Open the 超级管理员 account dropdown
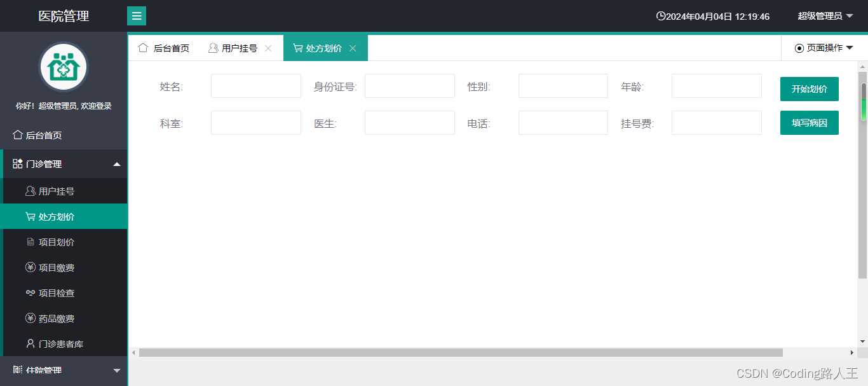 825,16
